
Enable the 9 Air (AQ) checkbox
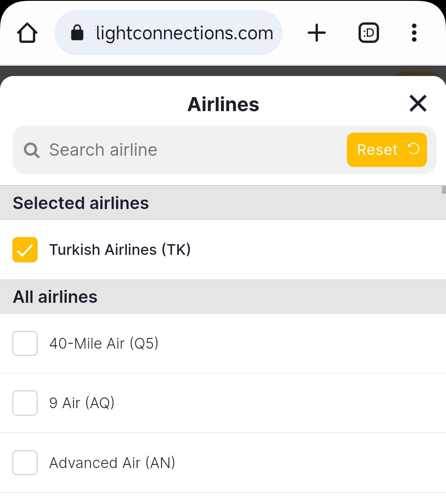pyautogui.click(x=25, y=403)
